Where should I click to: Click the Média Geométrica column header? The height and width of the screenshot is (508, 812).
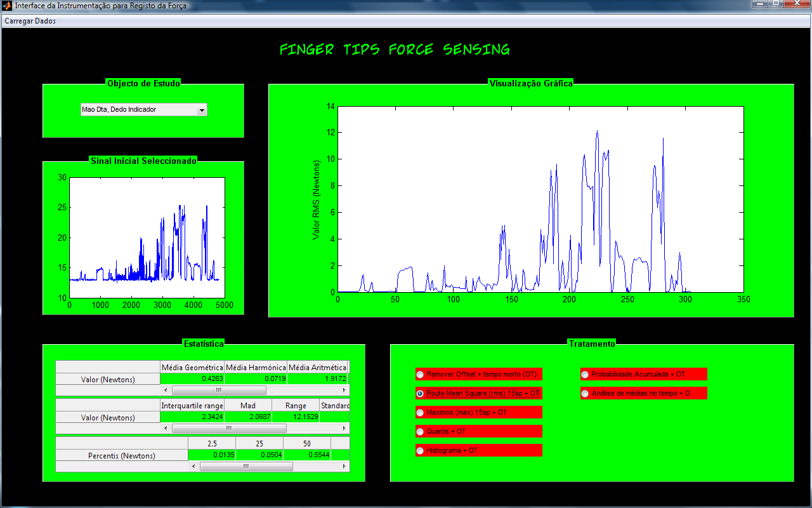192,367
